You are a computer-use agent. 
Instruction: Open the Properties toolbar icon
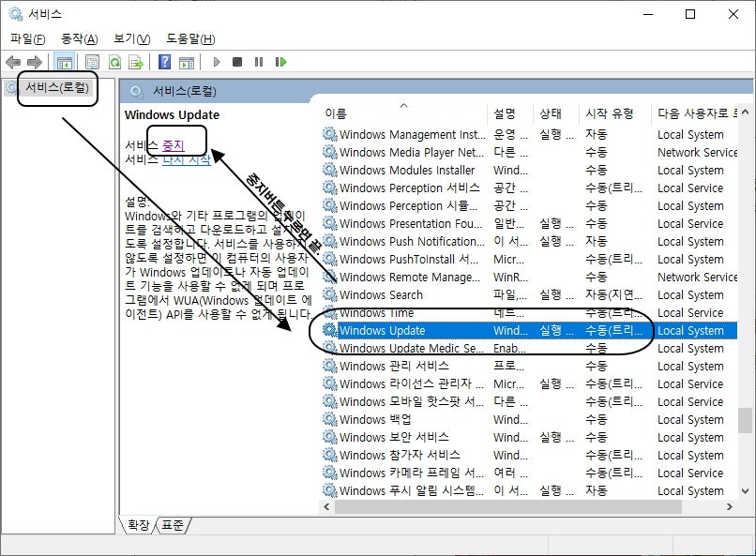92,62
